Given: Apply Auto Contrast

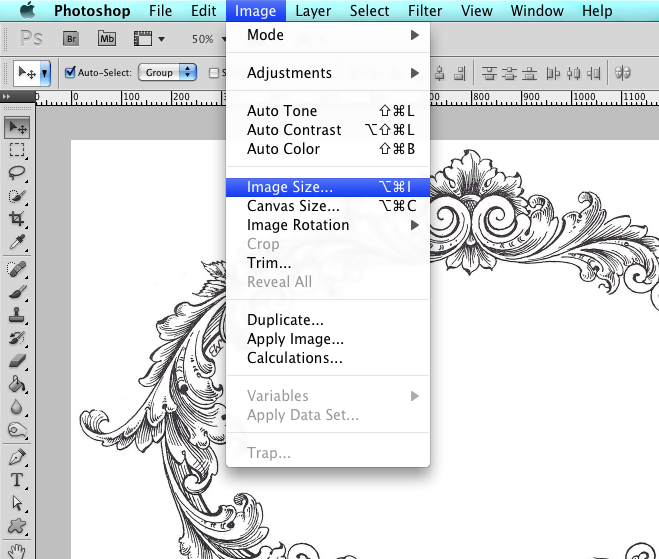Looking at the screenshot, I should (x=328, y=130).
